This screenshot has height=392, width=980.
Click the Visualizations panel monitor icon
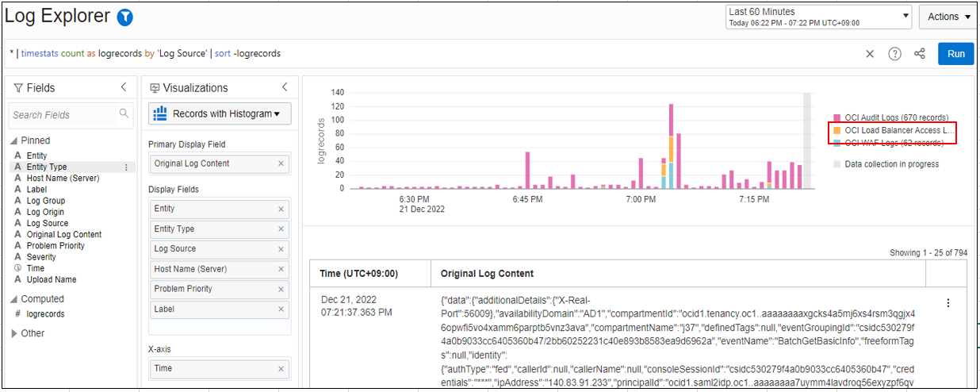coord(155,88)
